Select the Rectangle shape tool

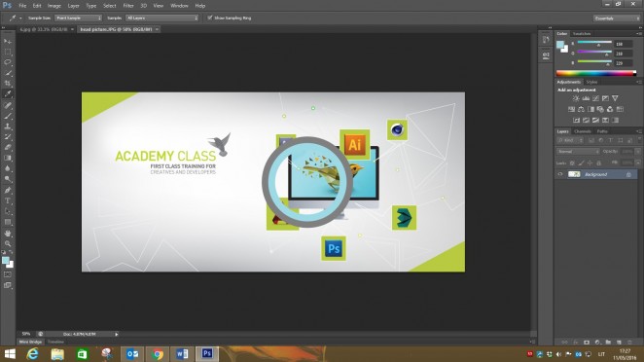(8, 222)
